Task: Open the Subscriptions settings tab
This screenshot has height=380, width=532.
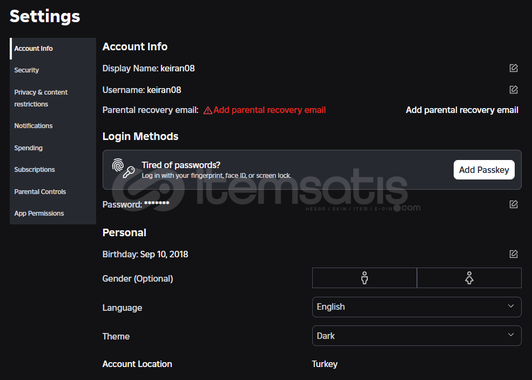Action: (53, 170)
